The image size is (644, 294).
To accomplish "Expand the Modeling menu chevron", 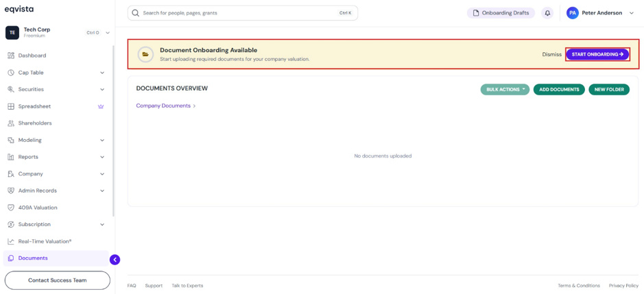I will point(102,140).
